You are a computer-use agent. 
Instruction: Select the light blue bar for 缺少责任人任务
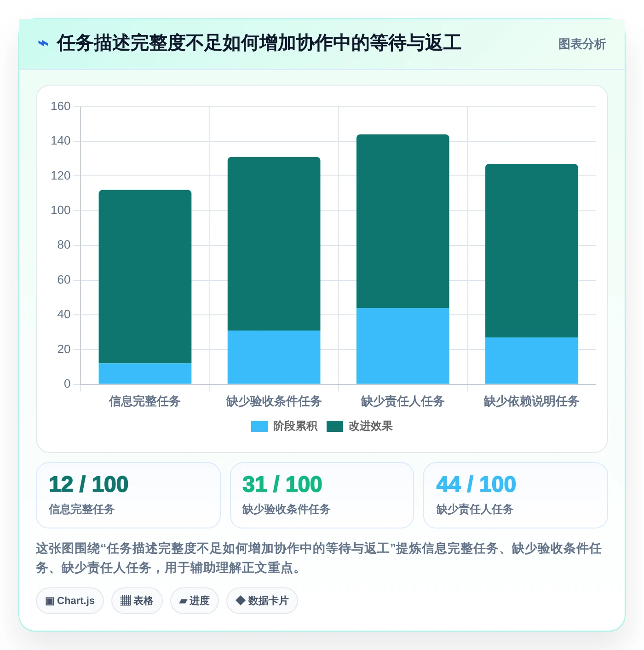coord(402,346)
